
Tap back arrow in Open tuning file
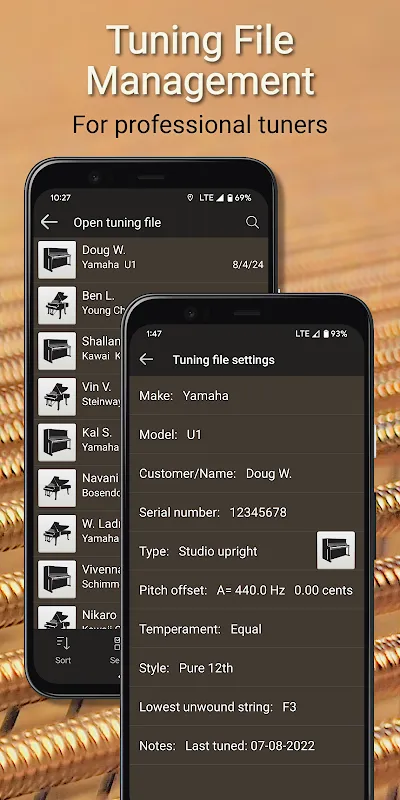(x=49, y=222)
